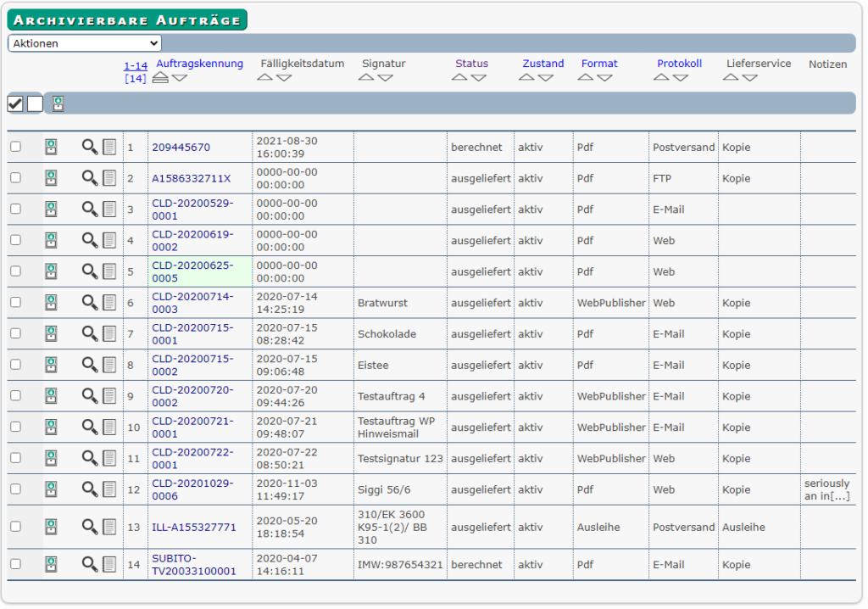Sort Protokoll ascending arrow

coord(661,77)
